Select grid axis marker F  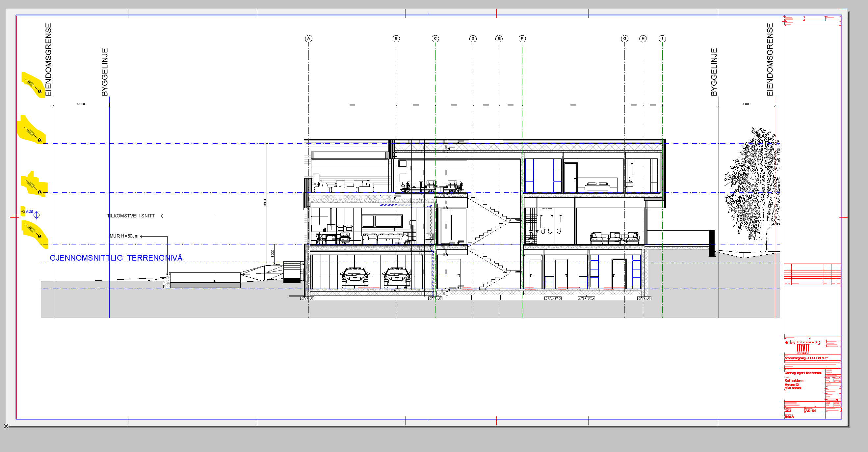coord(522,39)
